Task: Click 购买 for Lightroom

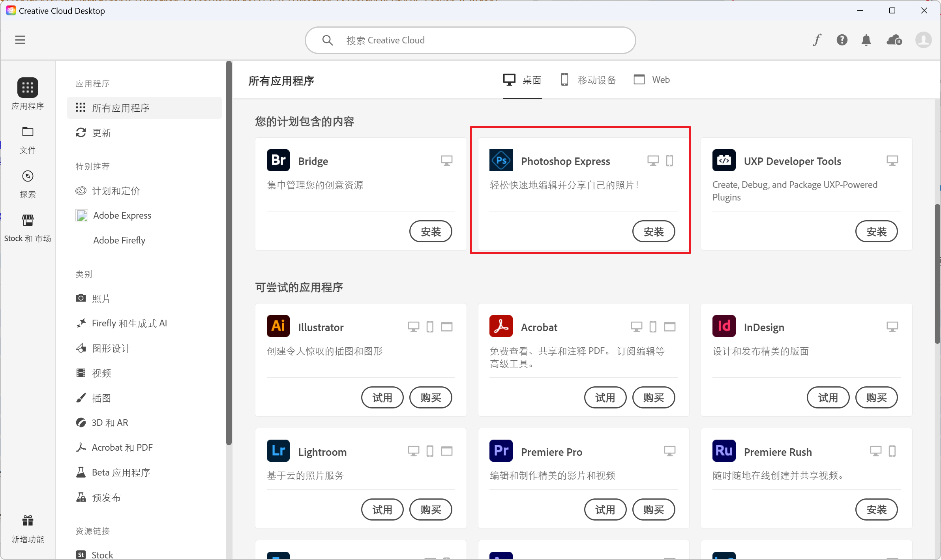Action: click(x=431, y=509)
